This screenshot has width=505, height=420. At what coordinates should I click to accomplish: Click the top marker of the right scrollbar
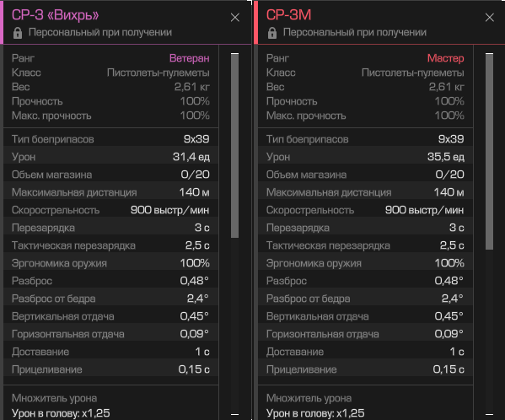pos(489,53)
